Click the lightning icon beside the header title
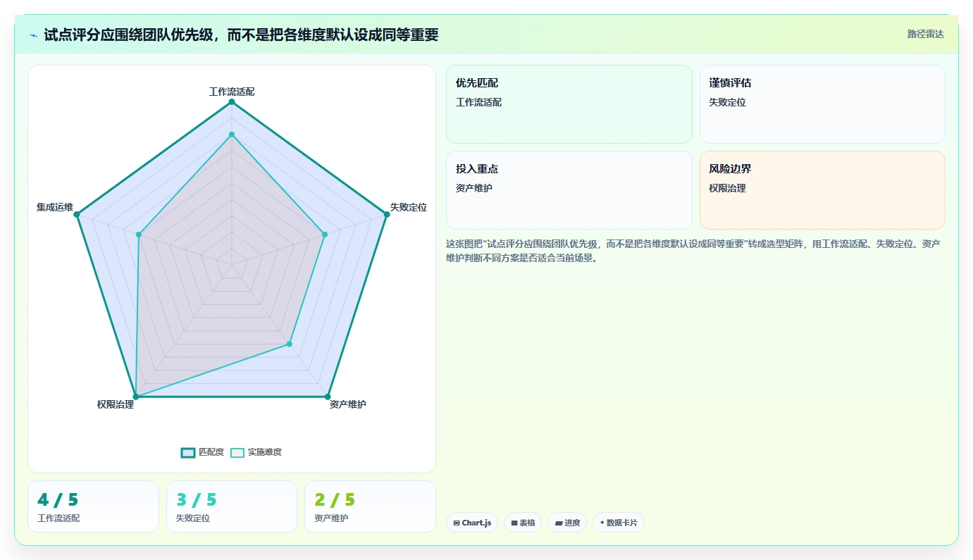Viewport: 973px width, 560px height. point(34,35)
